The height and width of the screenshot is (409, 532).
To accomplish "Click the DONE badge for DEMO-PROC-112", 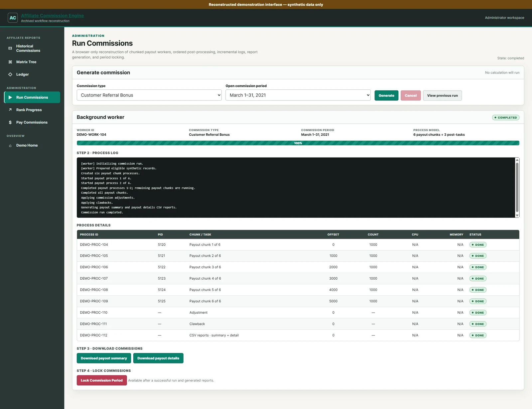I will coord(478,335).
